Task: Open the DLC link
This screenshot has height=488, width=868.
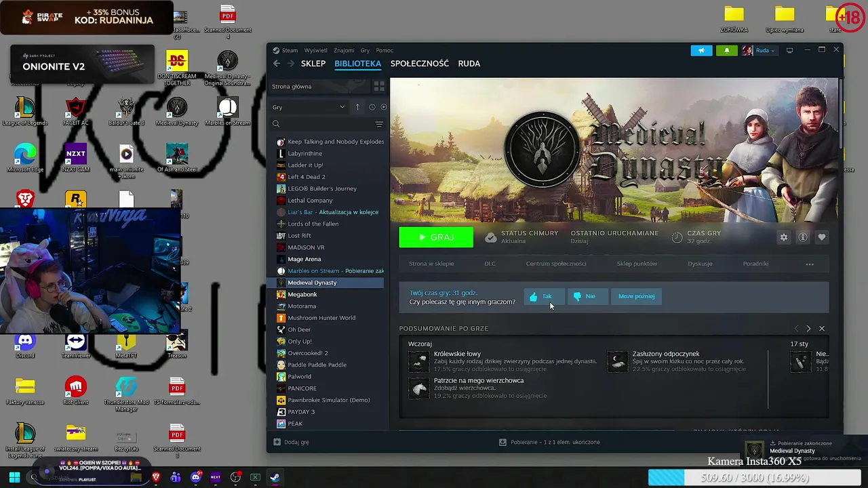Action: pos(490,264)
